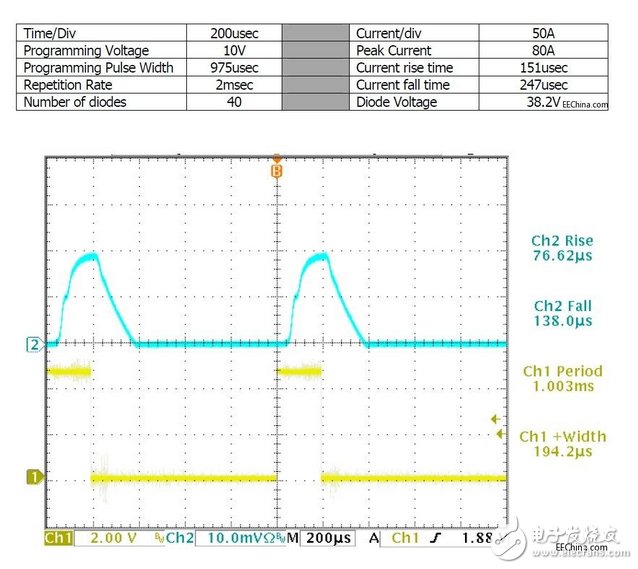The image size is (638, 569).
Task: Click the Programming Pulse Width table cell
Action: 101,67
